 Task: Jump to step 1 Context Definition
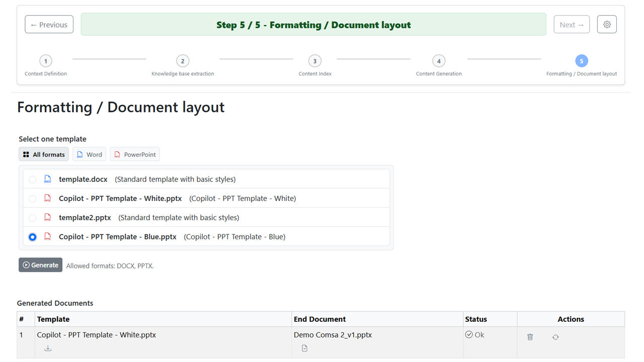pyautogui.click(x=45, y=61)
